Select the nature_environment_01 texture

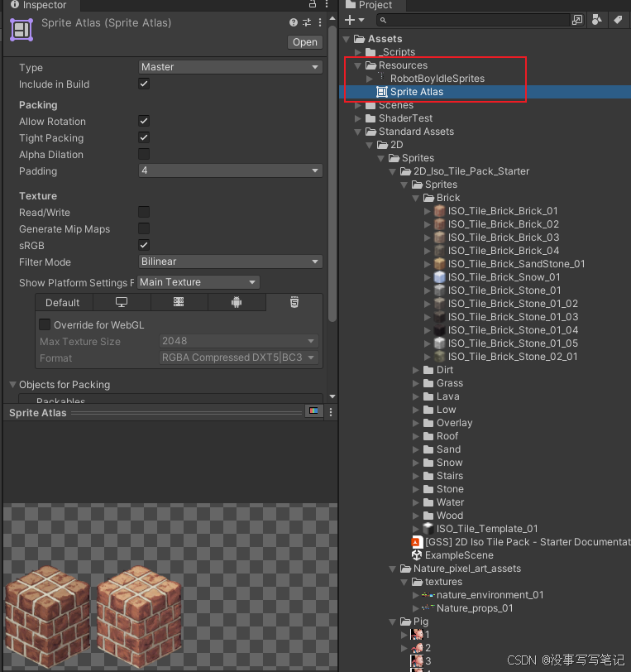[x=482, y=595]
